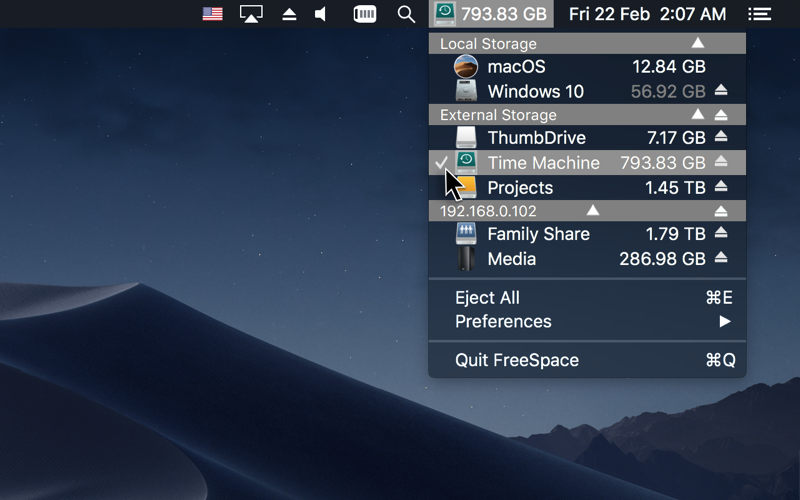The height and width of the screenshot is (500, 800).
Task: Open the Notification Center list icon
Action: click(759, 14)
